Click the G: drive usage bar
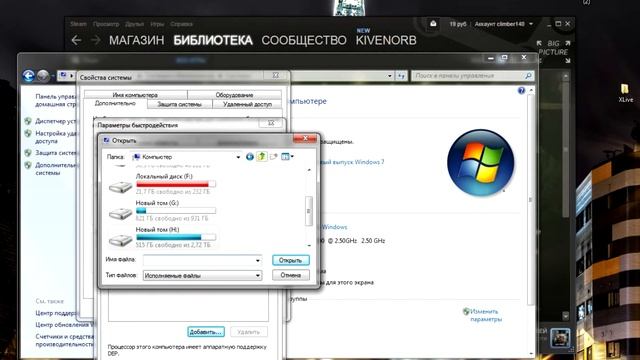640x360 pixels. (176, 211)
